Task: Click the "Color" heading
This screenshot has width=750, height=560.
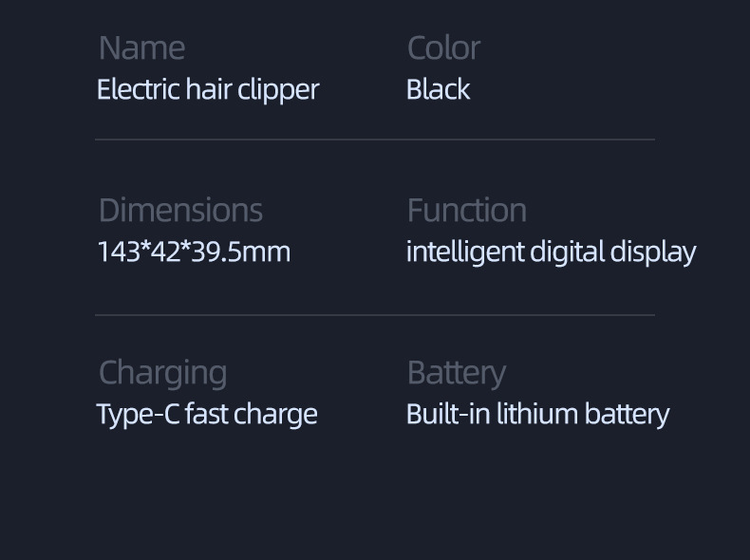Action: (443, 48)
